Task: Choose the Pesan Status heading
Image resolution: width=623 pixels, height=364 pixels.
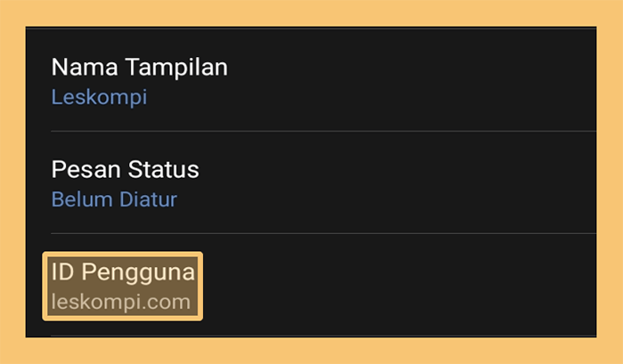Action: [x=125, y=169]
